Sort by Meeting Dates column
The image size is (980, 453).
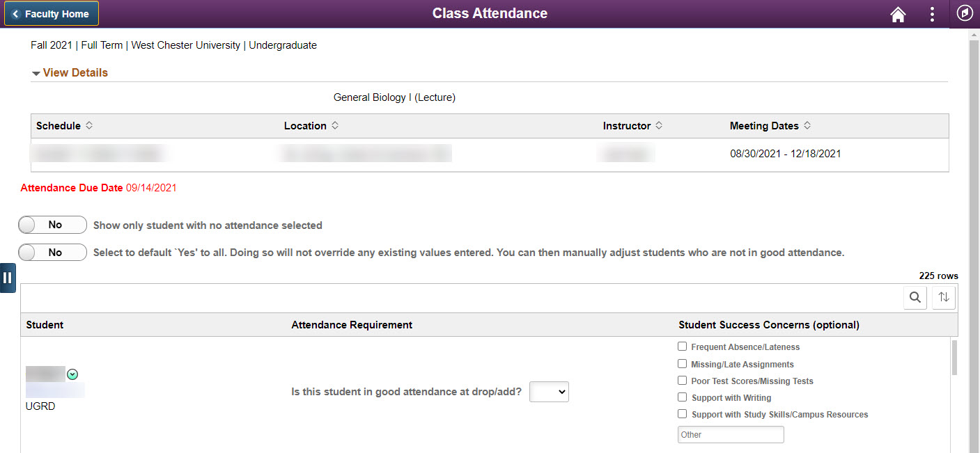coord(807,126)
